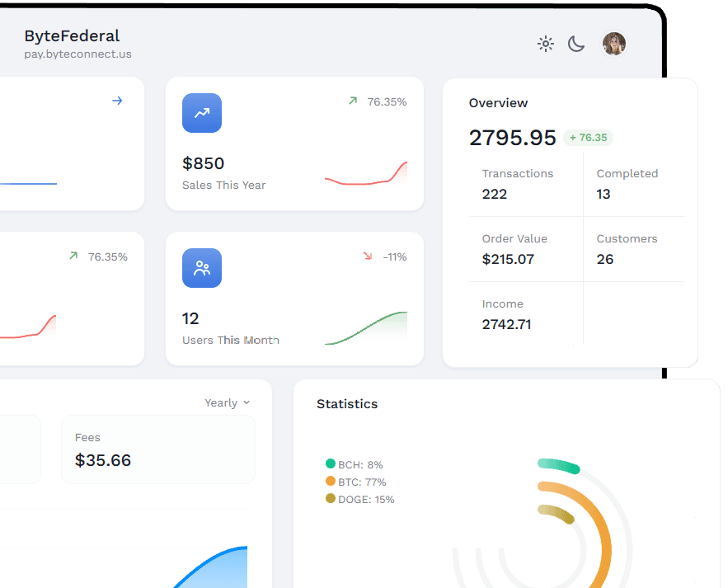Screen dimensions: 728x588
Task: Click the olive DOGE arc in chart
Action: tap(557, 513)
